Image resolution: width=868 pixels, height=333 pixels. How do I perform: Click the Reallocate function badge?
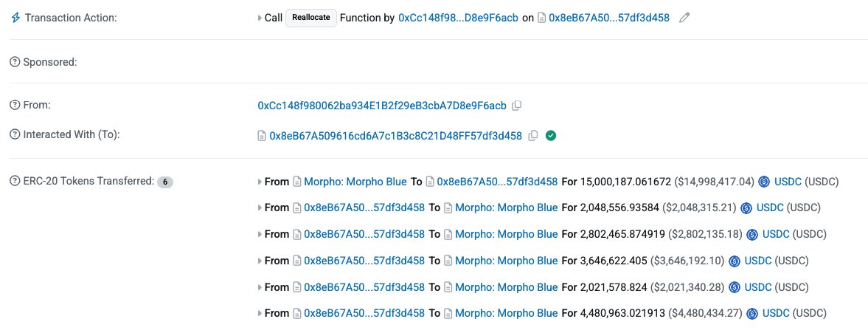tap(311, 18)
